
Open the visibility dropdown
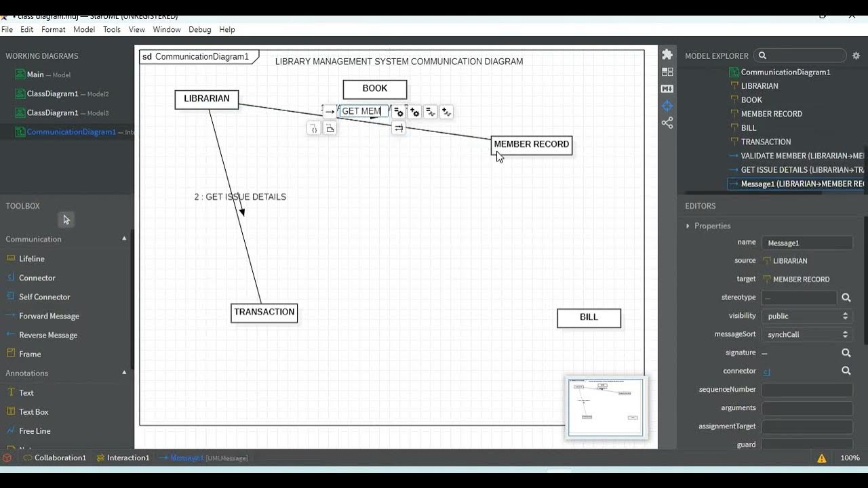pyautogui.click(x=807, y=316)
